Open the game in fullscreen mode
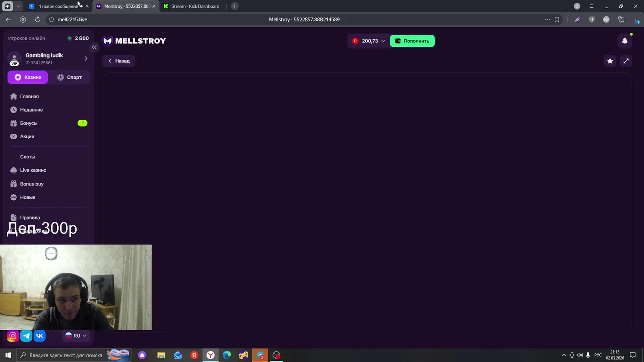 626,61
